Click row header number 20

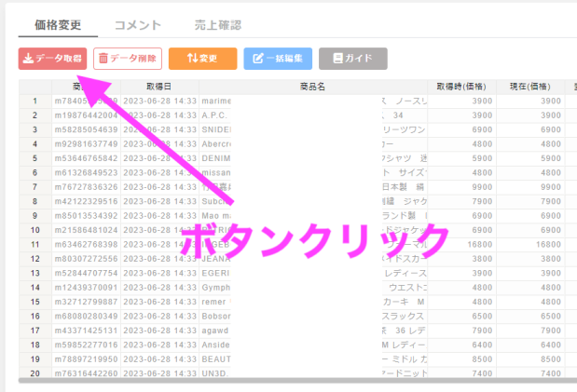[34, 373]
